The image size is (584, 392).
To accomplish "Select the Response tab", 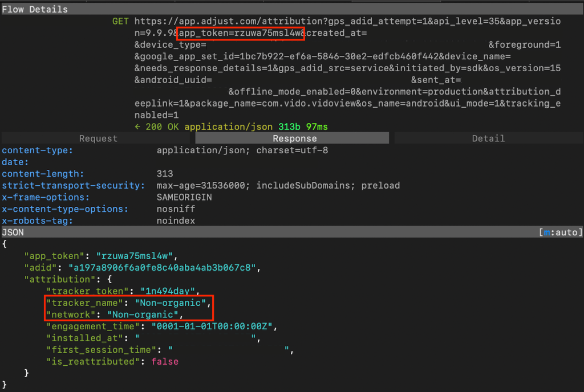I will [x=294, y=138].
